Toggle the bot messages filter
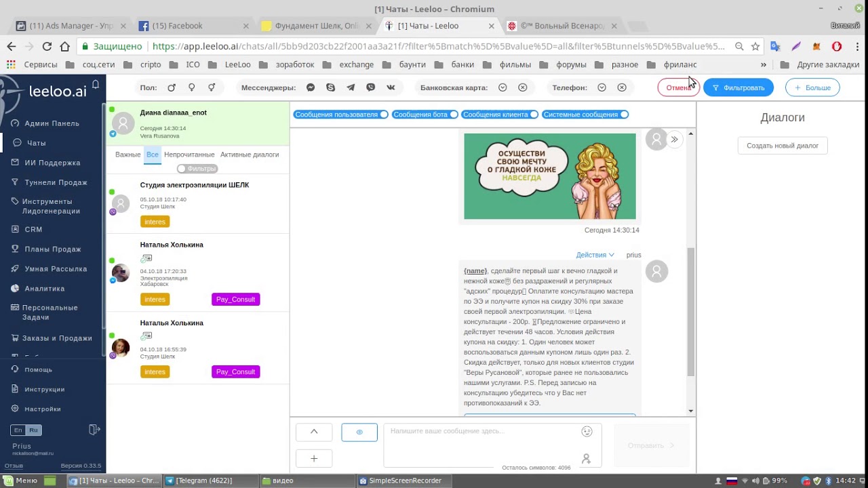The width and height of the screenshot is (868, 488). (x=425, y=115)
